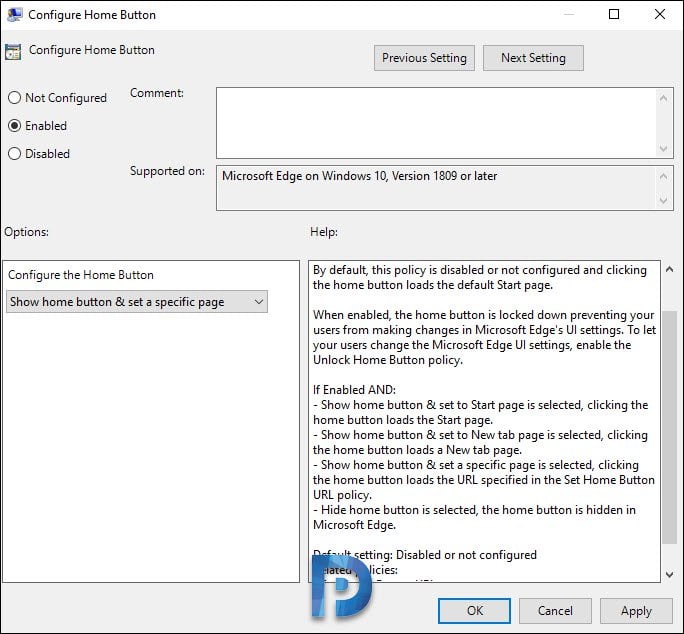Click the Comment box scroll down arrow
This screenshot has height=634, width=684.
click(663, 149)
